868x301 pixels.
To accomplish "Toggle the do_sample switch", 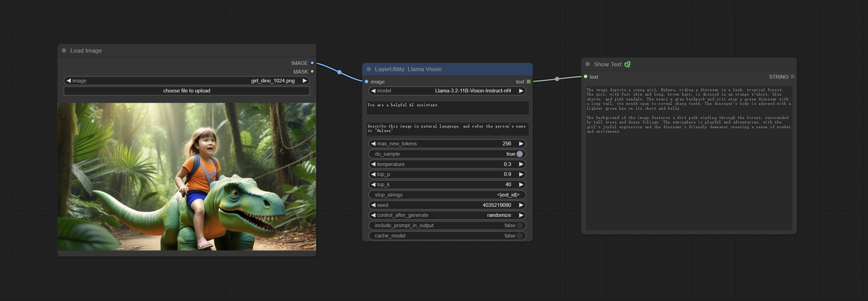I will [x=519, y=154].
